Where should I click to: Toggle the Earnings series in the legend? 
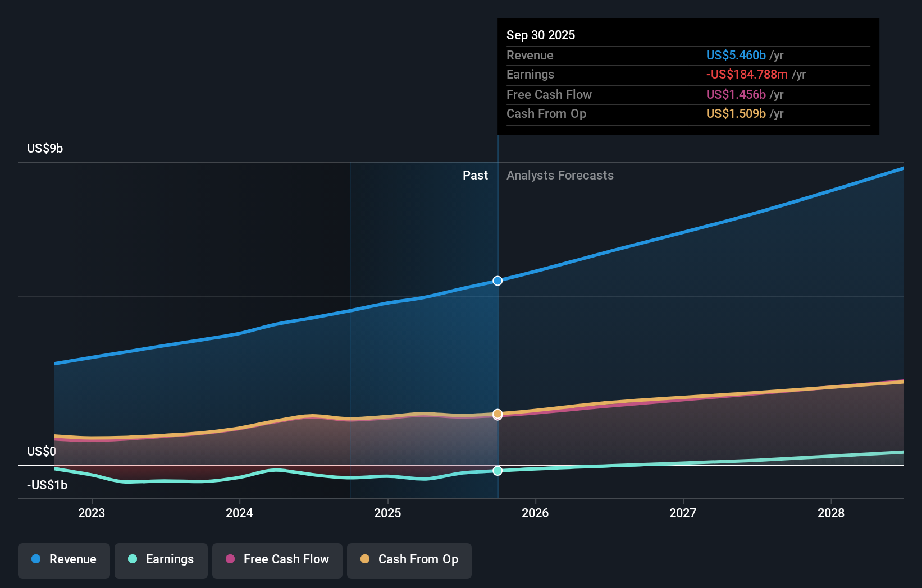(x=161, y=559)
